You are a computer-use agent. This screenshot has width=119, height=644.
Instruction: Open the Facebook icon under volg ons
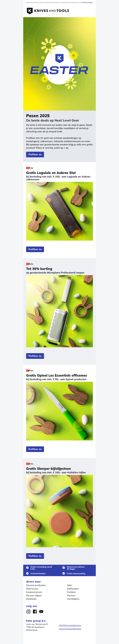35,611
